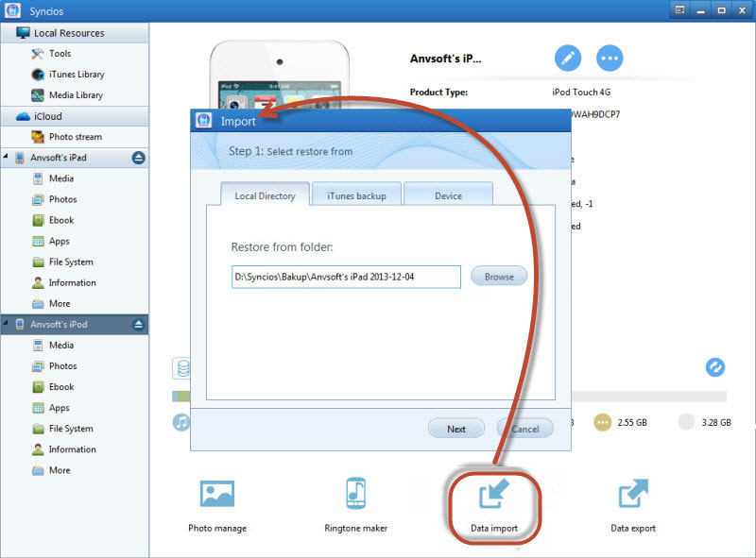Switch to iTunes backup tab

tap(356, 194)
